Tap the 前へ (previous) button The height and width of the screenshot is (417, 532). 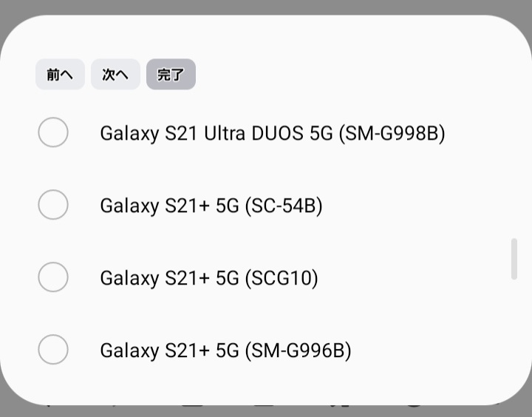[60, 74]
